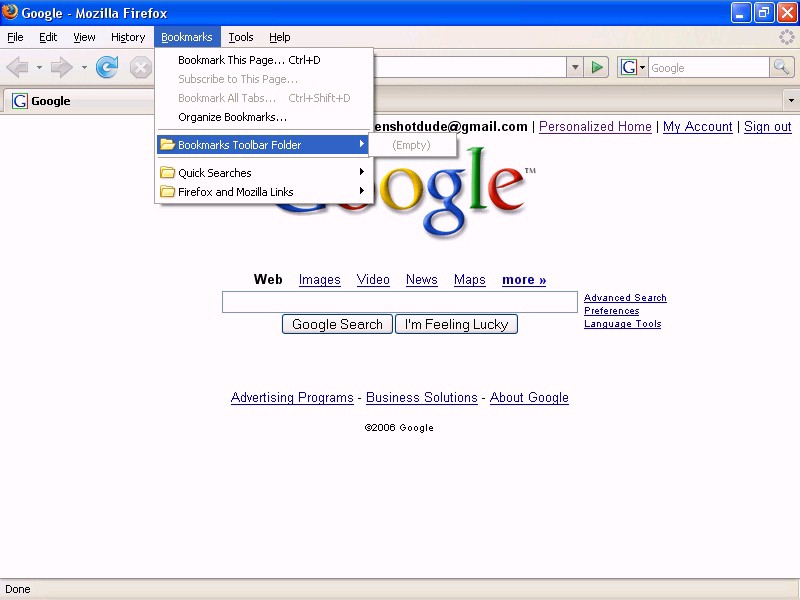This screenshot has height=600, width=800.
Task: Click the Done status bar text
Action: [x=18, y=589]
